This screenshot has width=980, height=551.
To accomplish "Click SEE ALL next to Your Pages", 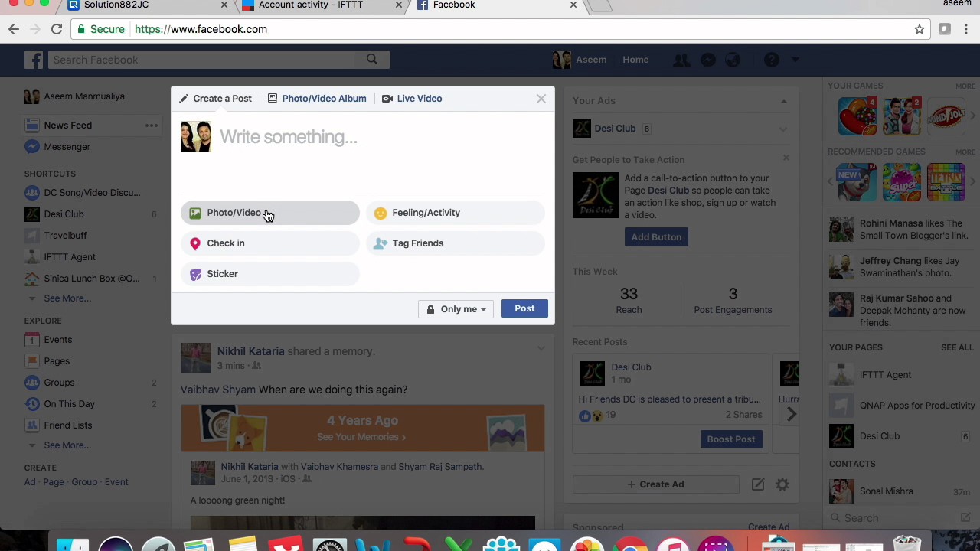I will click(957, 347).
